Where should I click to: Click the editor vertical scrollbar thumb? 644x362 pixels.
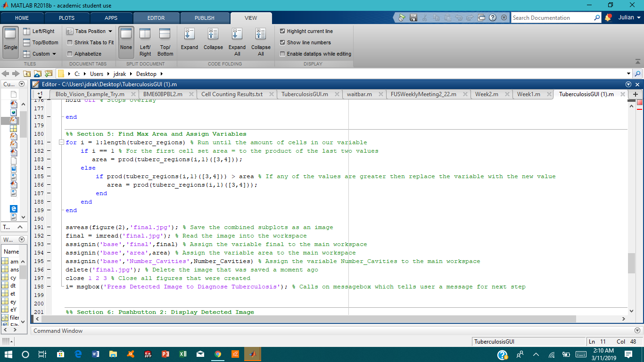(x=632, y=263)
